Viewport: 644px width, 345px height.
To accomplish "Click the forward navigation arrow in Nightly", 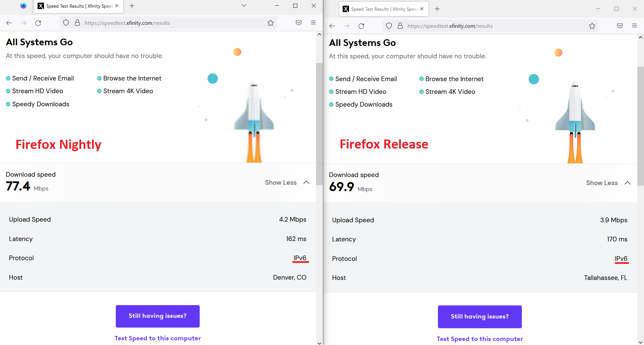I will click(23, 23).
